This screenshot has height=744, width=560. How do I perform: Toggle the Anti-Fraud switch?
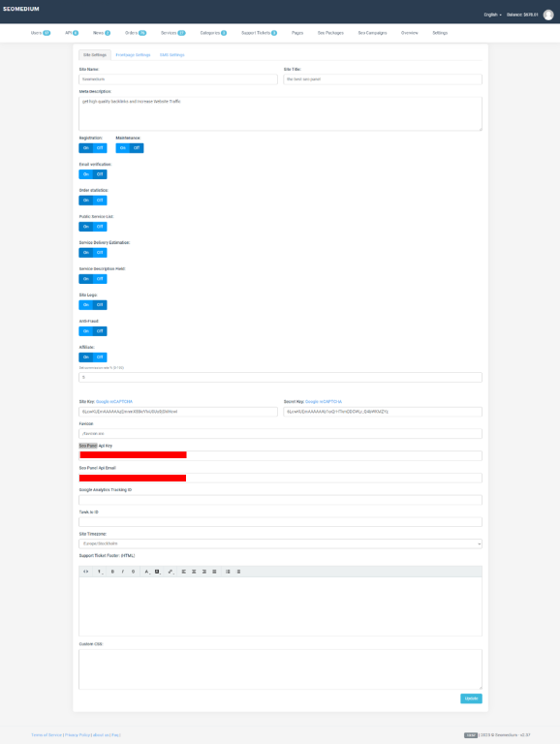point(93,331)
